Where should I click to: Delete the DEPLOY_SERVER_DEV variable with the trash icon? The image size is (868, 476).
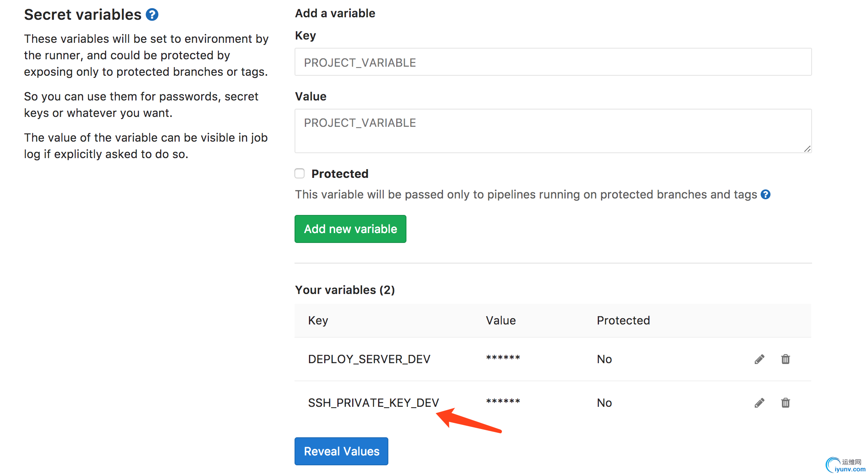tap(785, 359)
